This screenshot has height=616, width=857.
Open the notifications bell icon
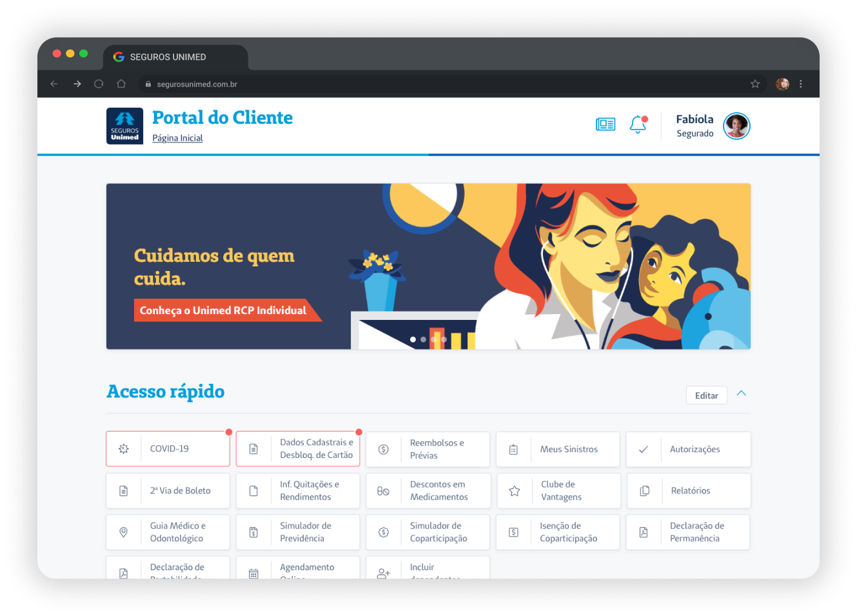pos(638,124)
